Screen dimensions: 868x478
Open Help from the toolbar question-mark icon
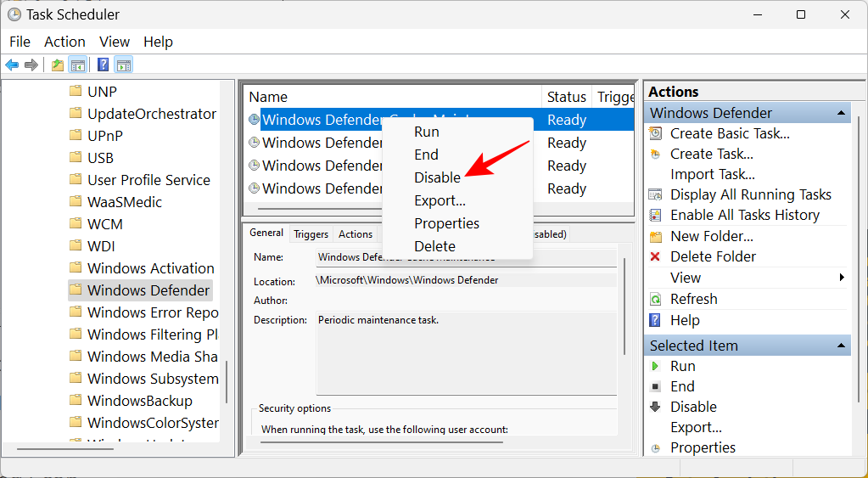103,65
